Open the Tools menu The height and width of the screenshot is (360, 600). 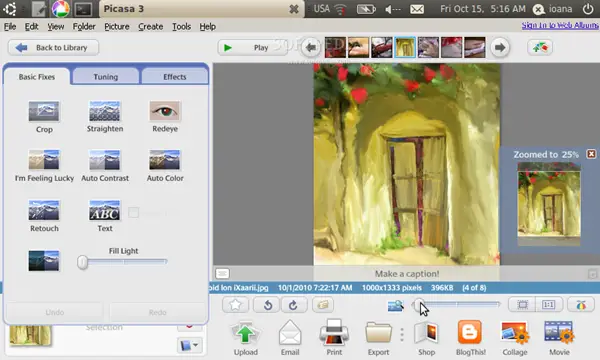pyautogui.click(x=181, y=26)
